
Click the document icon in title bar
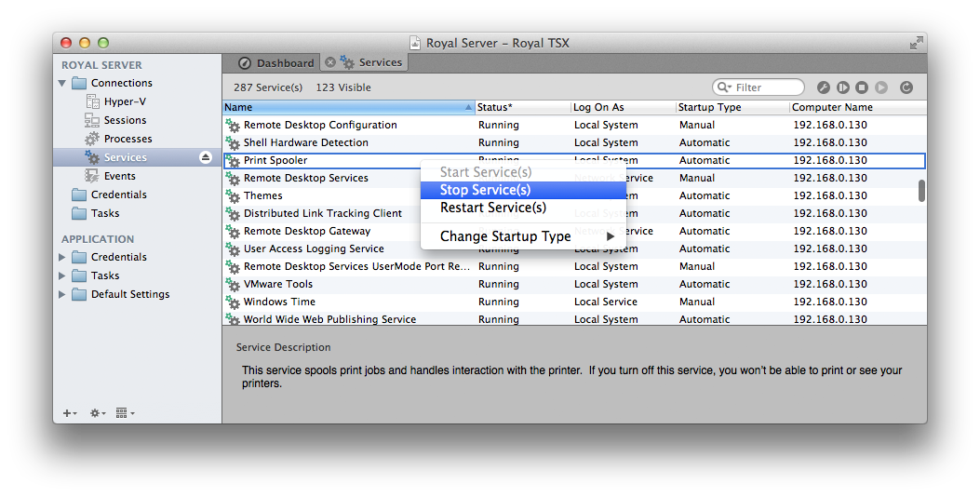[415, 43]
